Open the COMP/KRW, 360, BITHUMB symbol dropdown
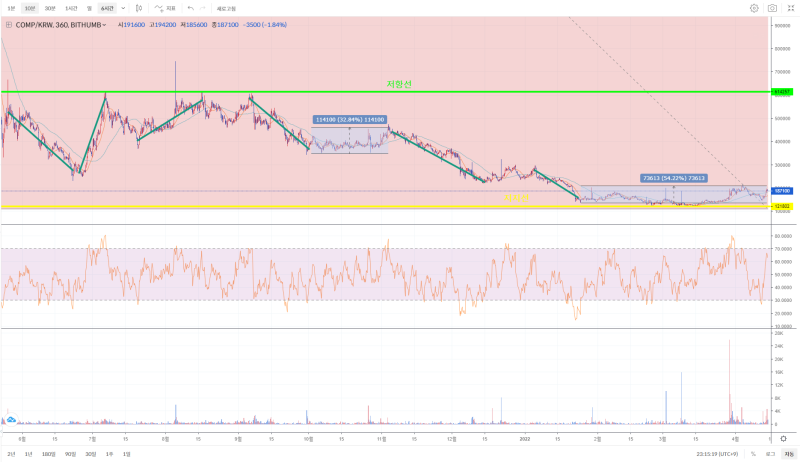800x462 pixels. [x=60, y=24]
